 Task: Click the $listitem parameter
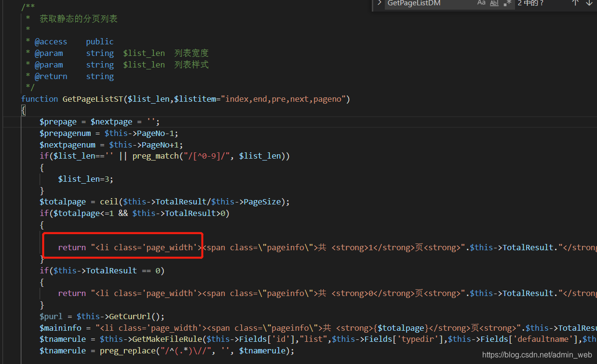coord(195,99)
